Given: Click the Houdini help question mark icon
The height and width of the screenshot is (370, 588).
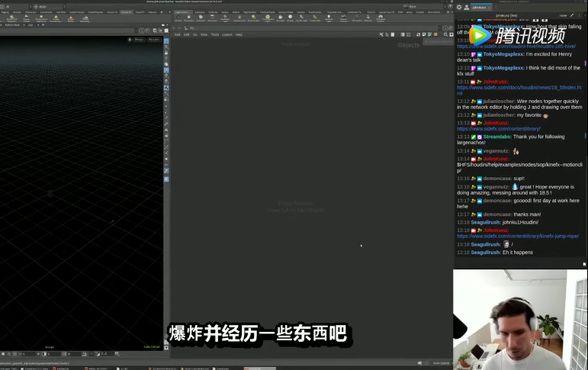Looking at the screenshot, I should 451,6.
